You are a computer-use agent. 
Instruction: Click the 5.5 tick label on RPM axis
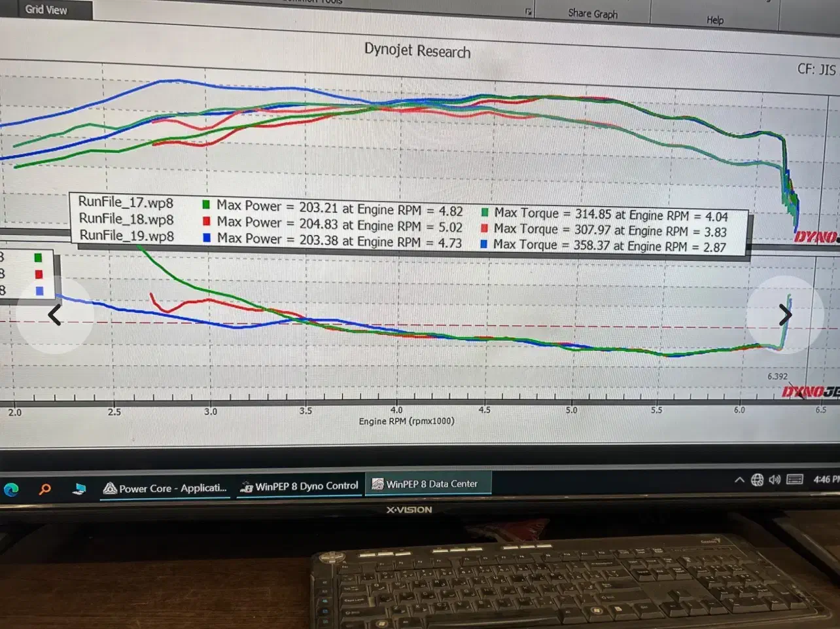click(x=656, y=410)
